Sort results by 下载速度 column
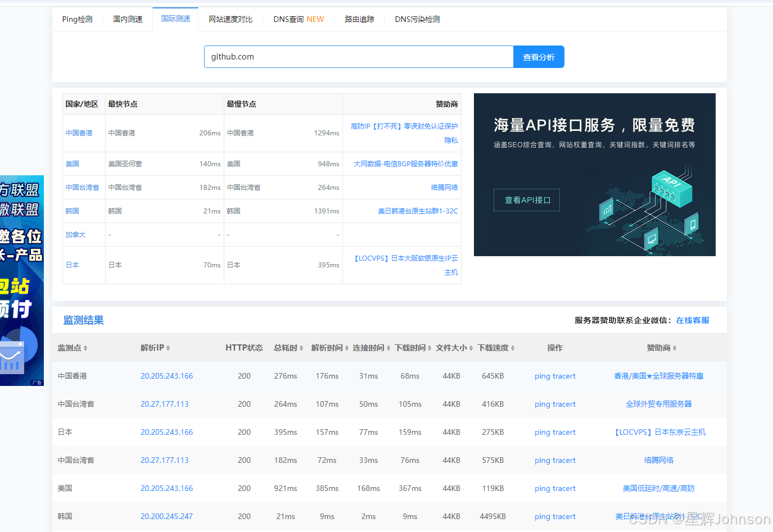The height and width of the screenshot is (532, 773). 495,348
